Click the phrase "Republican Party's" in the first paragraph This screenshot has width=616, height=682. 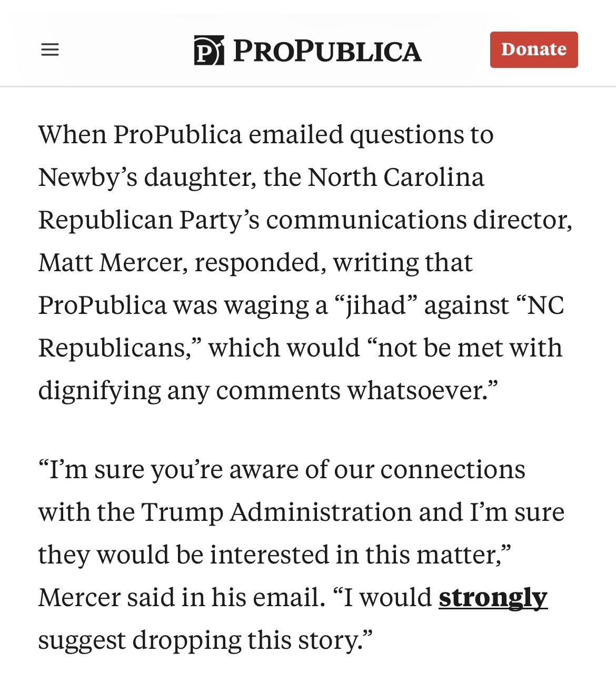pos(148,220)
